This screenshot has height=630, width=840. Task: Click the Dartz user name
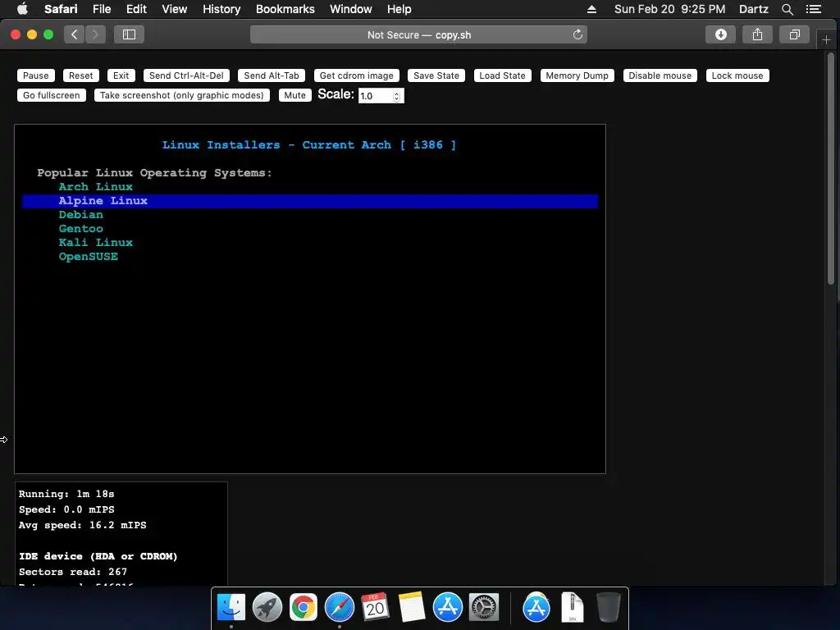pyautogui.click(x=753, y=9)
